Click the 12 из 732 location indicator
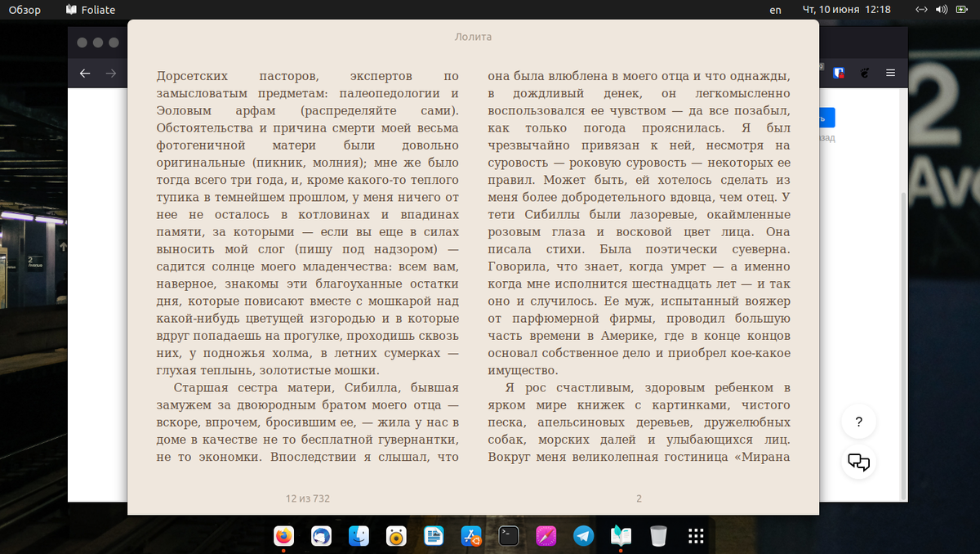 click(x=308, y=498)
